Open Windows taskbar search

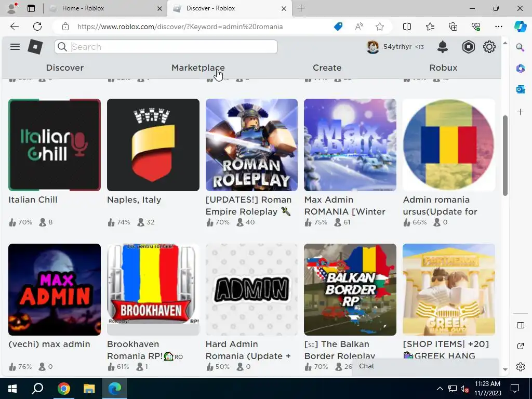[37, 389]
